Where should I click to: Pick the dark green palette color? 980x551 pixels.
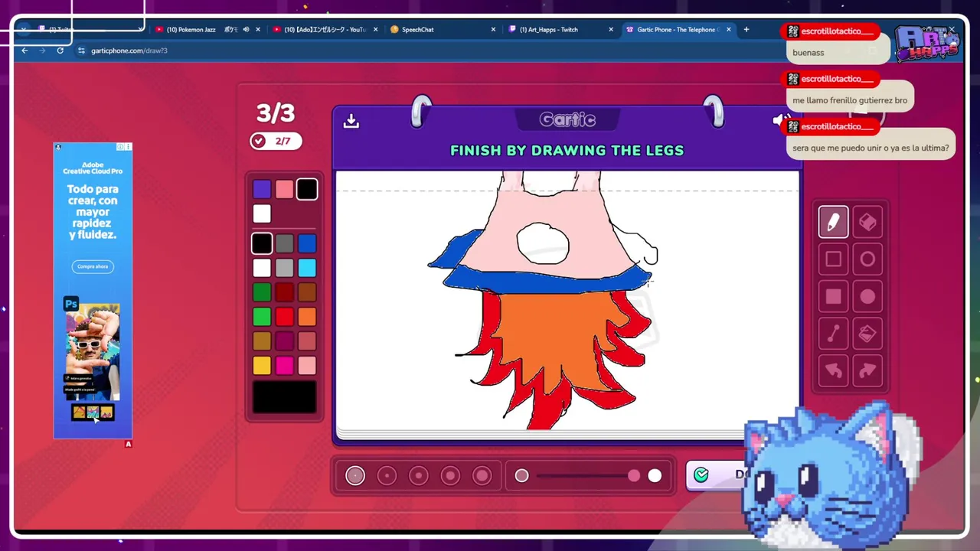262,292
